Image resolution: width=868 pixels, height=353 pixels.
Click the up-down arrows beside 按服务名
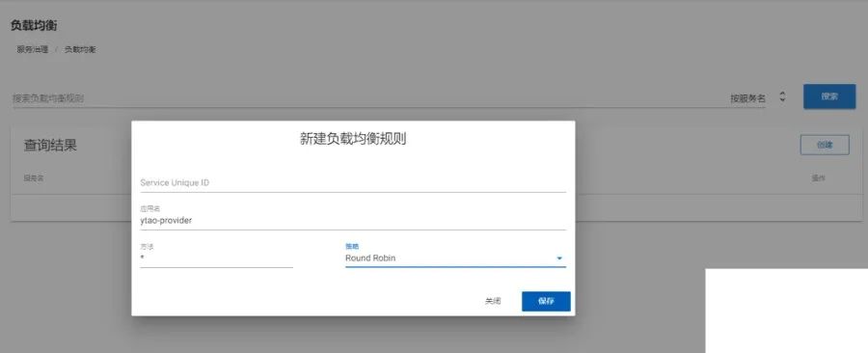pos(782,96)
